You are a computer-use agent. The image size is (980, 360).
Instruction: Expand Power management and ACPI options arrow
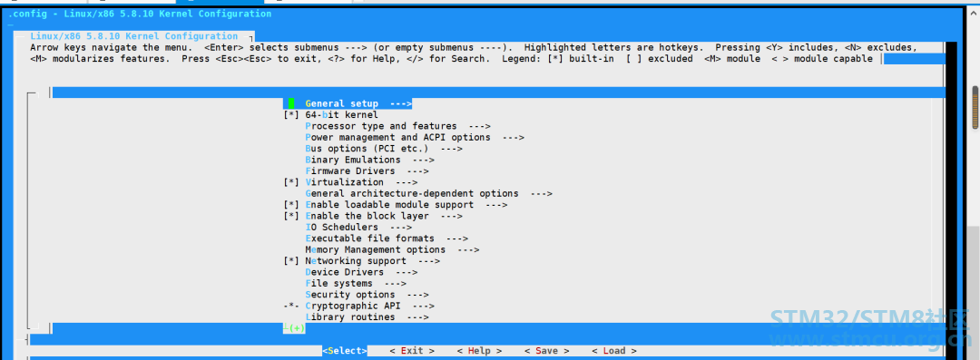click(513, 138)
